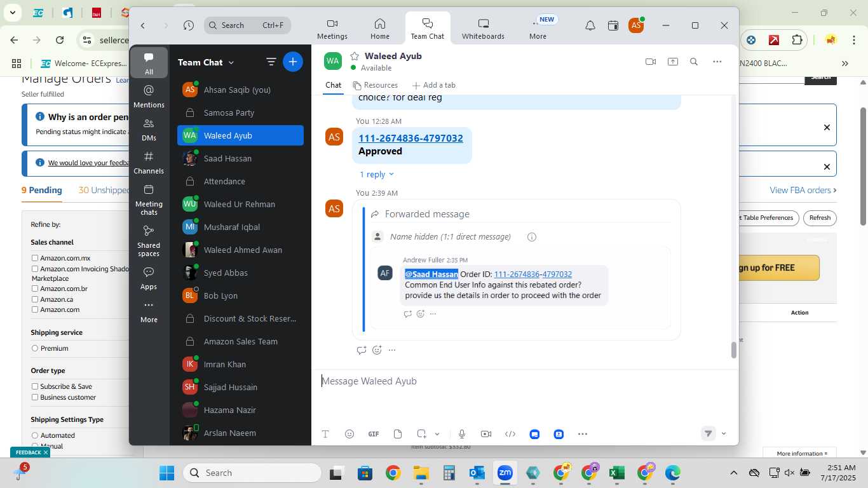
Task: Open the Zoom calendar icon
Action: click(613, 25)
